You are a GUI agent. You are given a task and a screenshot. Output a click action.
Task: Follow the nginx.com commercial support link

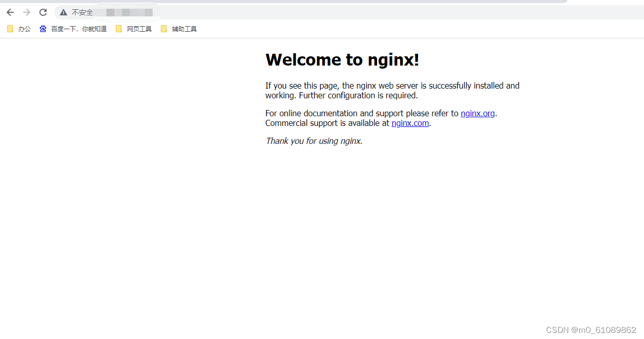click(x=410, y=123)
